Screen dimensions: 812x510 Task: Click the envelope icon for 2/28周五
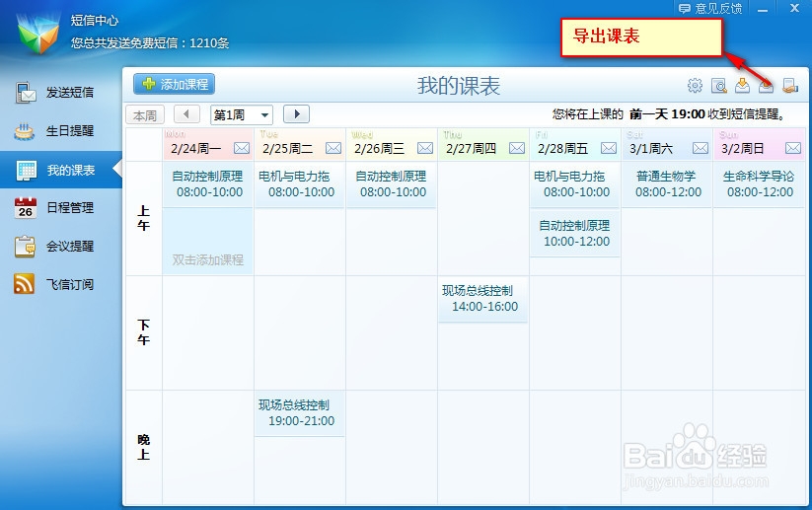coord(609,149)
